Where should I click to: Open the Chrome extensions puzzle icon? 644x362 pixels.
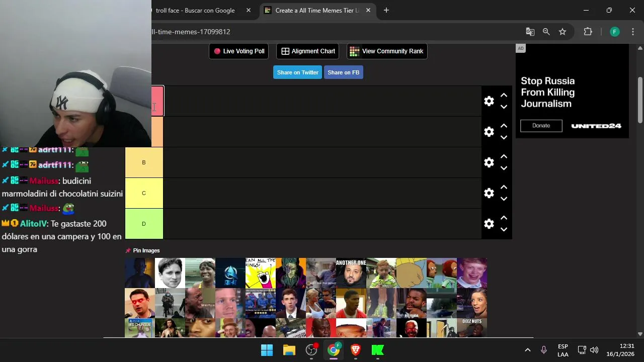[x=588, y=32]
